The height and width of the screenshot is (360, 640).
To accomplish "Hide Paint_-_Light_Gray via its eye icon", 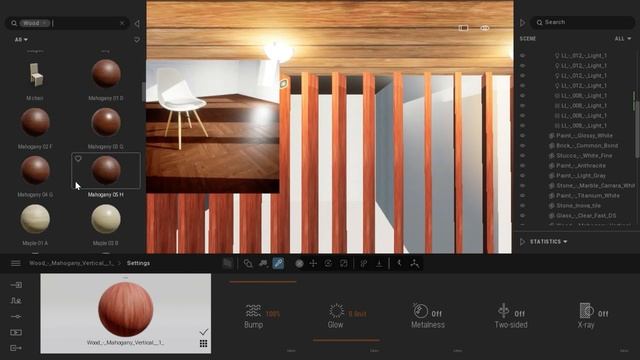I will (x=523, y=176).
